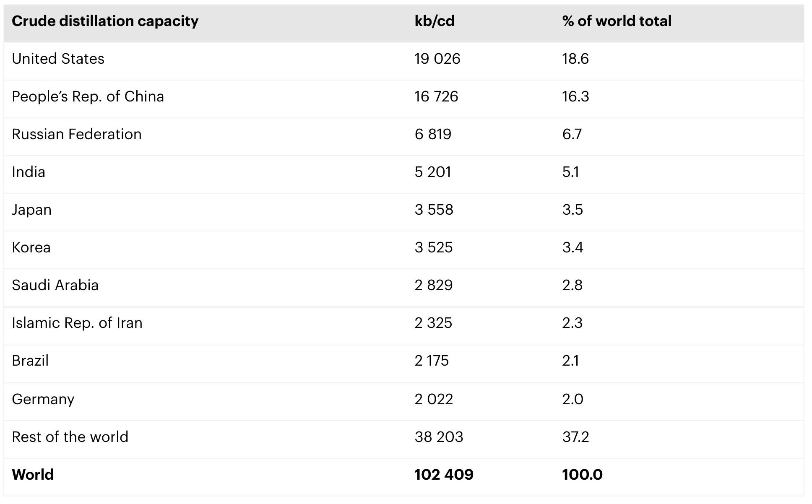Screen dimensions: 812x504
Task: Select the Saudi Arabia row label
Action: (x=55, y=285)
